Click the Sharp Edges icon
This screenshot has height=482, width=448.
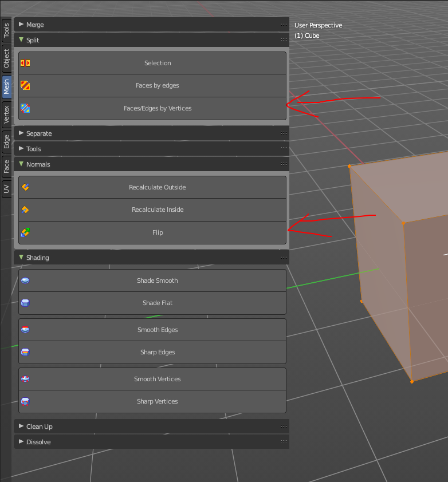(x=25, y=352)
